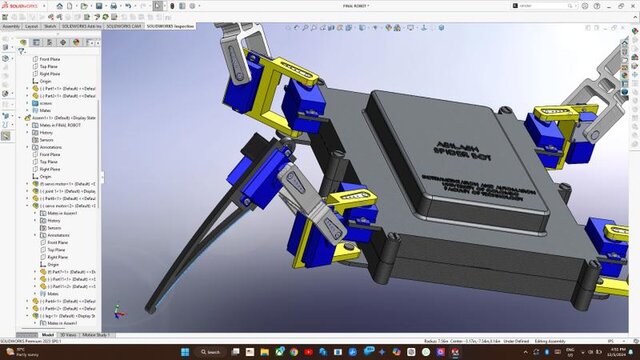The height and width of the screenshot is (360, 640).
Task: Open Apply Scene icon in heads-up toolbar
Action: point(397,28)
